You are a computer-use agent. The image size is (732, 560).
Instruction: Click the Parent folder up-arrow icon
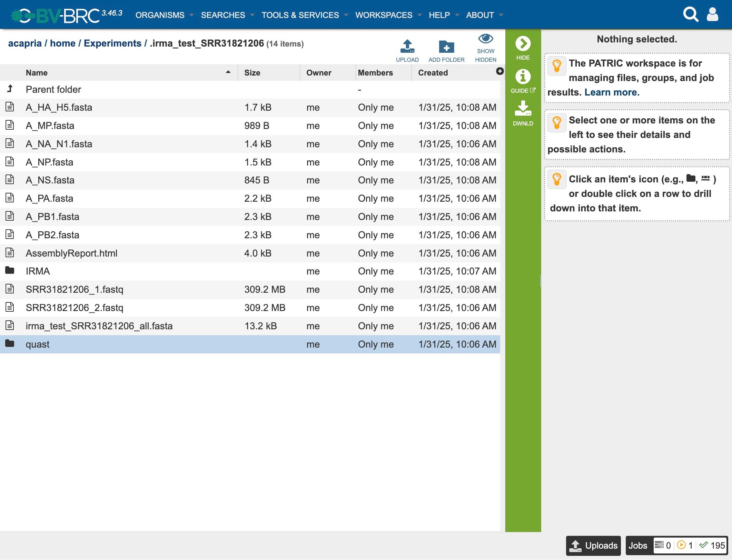[10, 89]
